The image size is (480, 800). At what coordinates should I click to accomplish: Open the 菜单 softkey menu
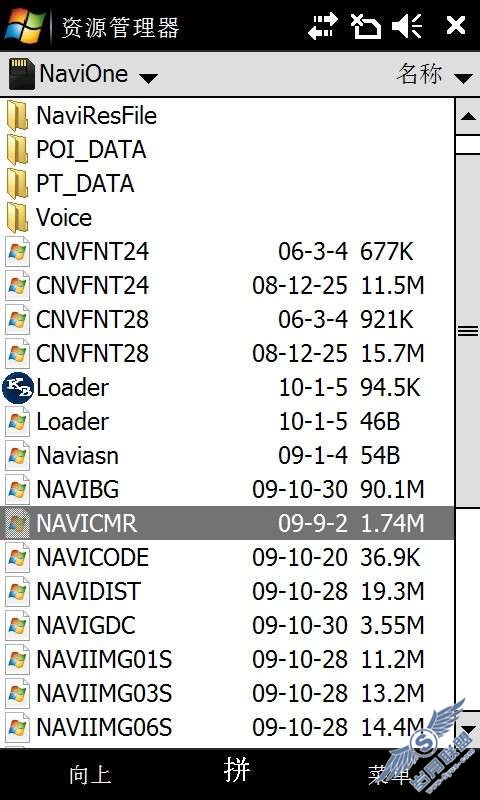390,774
